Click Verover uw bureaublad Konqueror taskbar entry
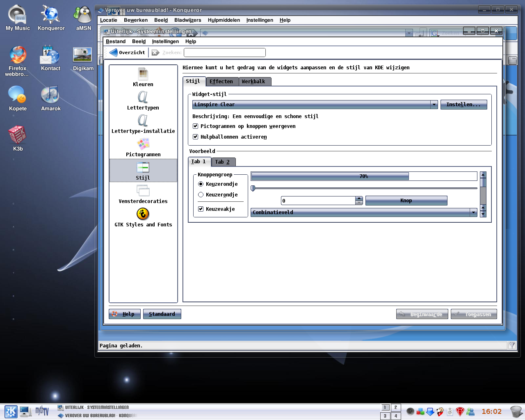 click(97, 415)
